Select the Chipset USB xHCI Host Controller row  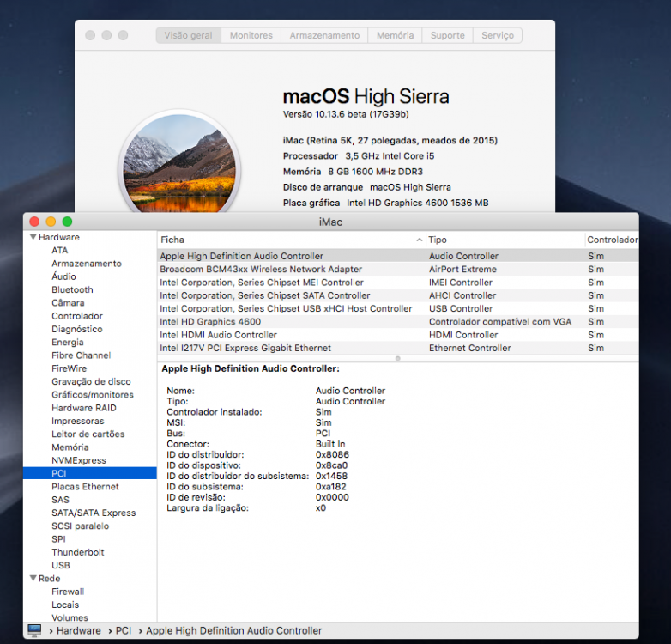398,308
